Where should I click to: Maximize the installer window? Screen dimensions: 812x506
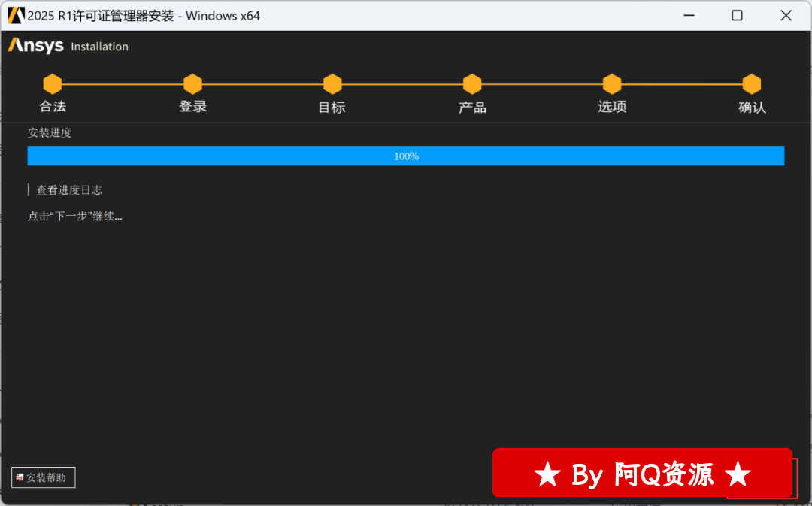point(737,16)
